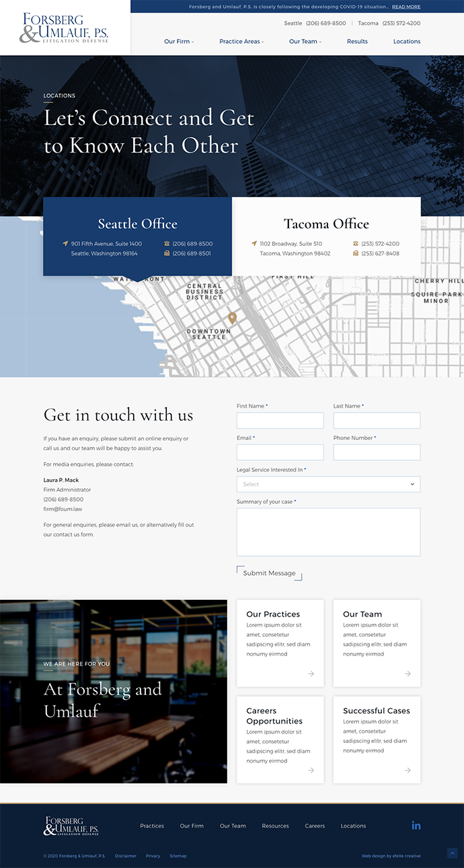
Task: Expand the Practice Areas navigation menu
Action: pyautogui.click(x=241, y=42)
